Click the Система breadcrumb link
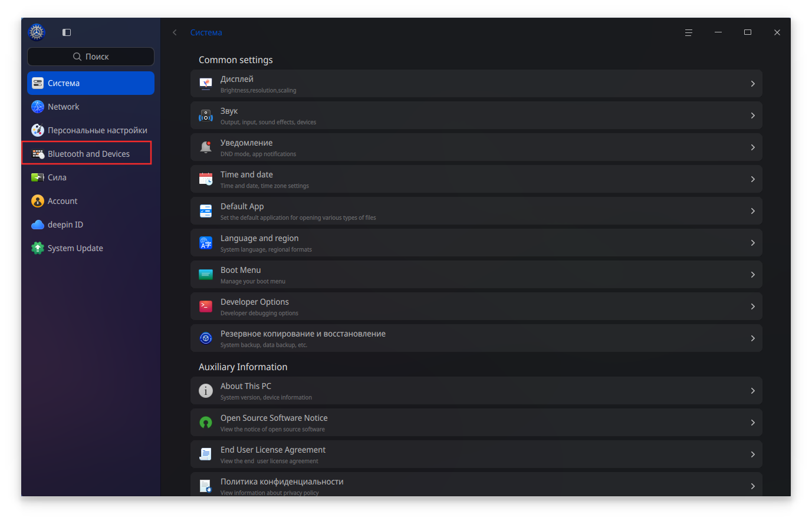 [x=206, y=32]
